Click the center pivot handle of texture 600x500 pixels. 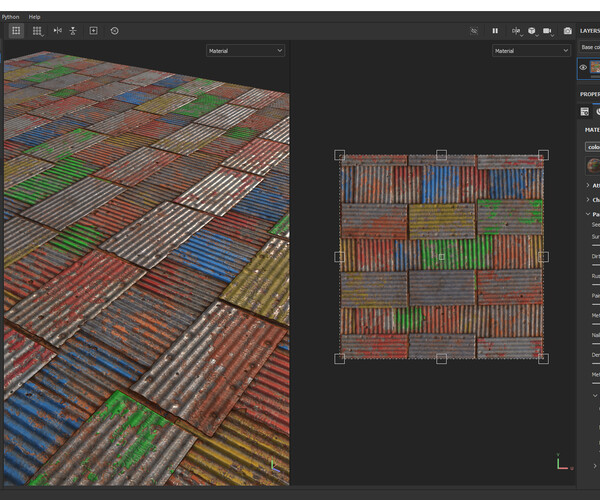tap(441, 257)
